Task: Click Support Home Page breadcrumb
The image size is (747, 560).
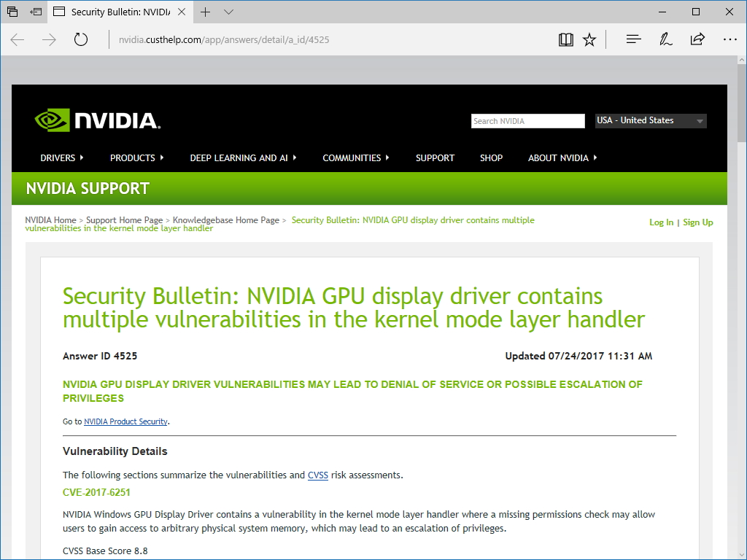Action: tap(124, 220)
